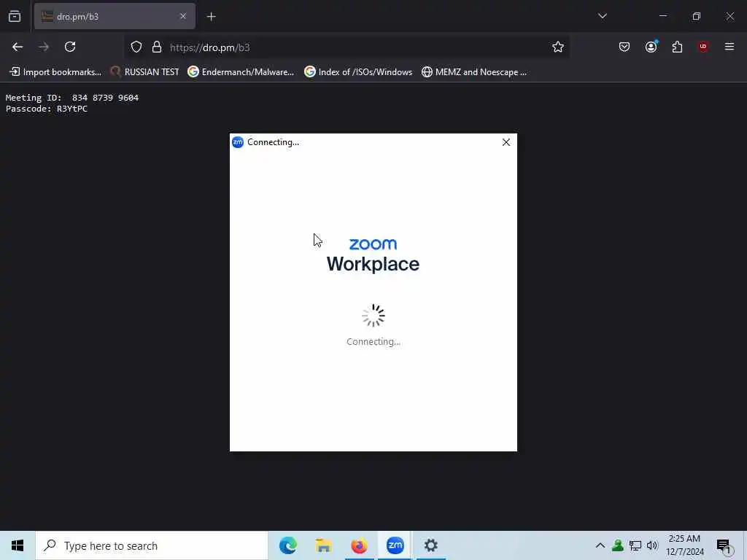Close the Zoom Connecting... dialog

tap(506, 142)
